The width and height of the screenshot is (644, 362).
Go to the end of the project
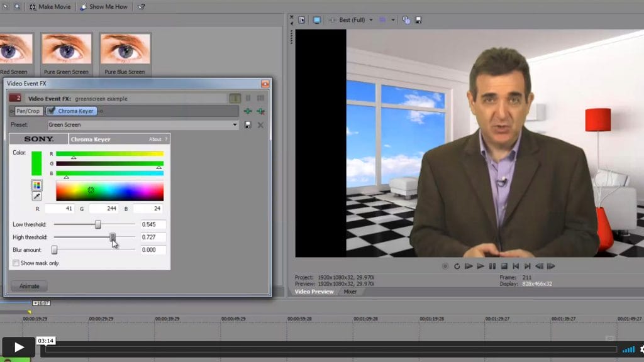tap(528, 266)
